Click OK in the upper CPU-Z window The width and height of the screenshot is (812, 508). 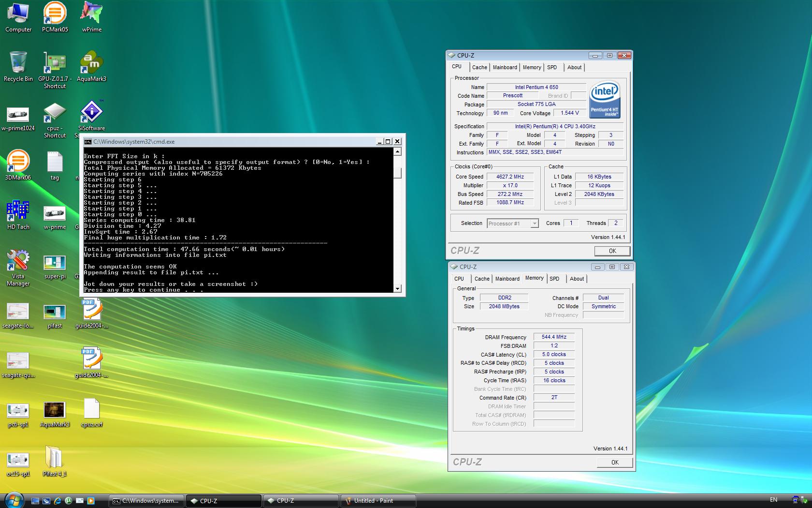pos(612,251)
